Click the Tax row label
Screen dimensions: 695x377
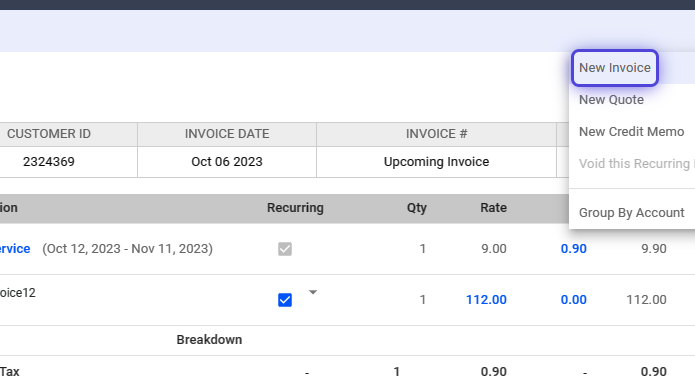tap(10, 372)
